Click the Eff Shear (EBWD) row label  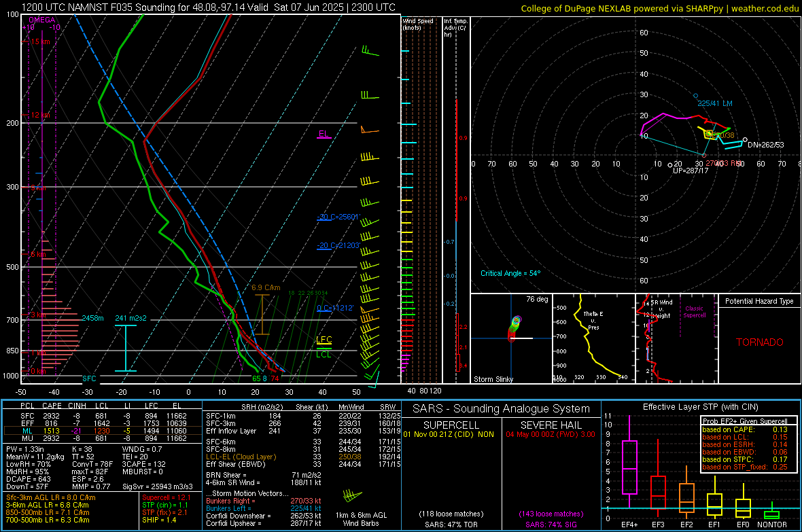click(x=236, y=465)
